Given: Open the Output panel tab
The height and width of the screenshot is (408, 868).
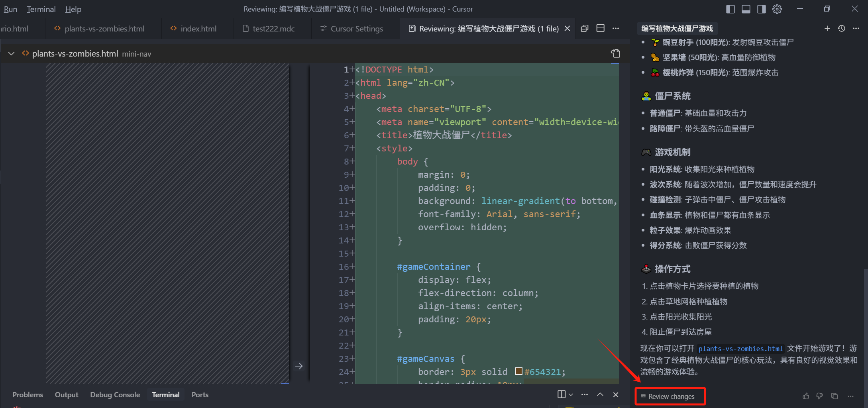Looking at the screenshot, I should tap(67, 394).
